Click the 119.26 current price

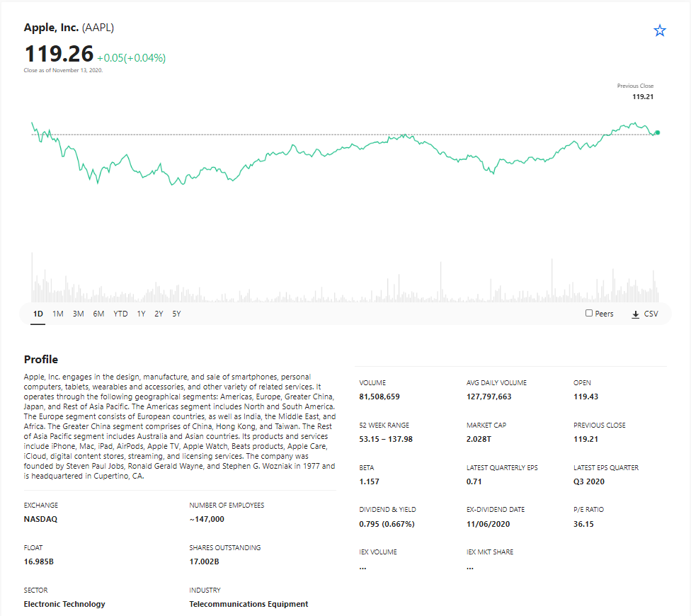(x=59, y=54)
